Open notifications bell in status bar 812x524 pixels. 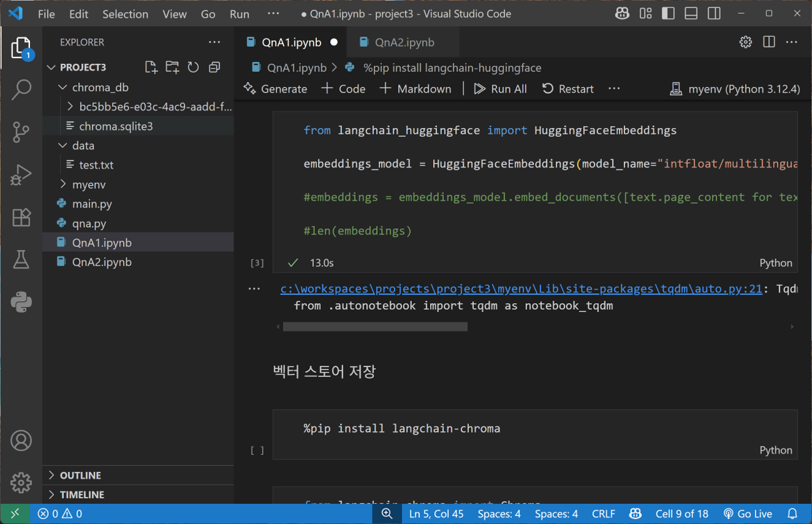coord(793,514)
